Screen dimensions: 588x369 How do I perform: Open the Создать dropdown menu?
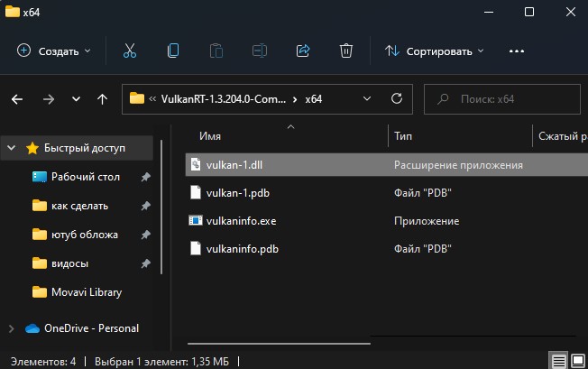[x=53, y=51]
